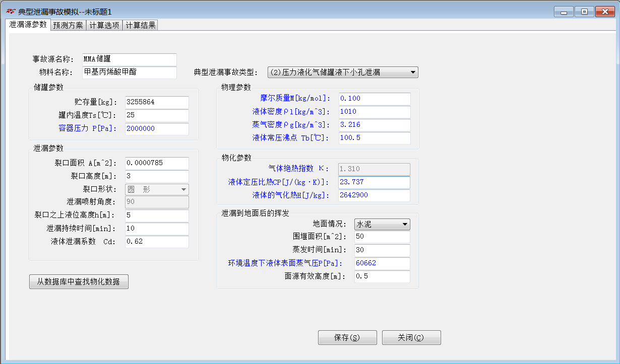Viewport: 620px width, 364px height.
Task: Click the 事故源名称 field with MMA储罐
Action: click(x=130, y=59)
